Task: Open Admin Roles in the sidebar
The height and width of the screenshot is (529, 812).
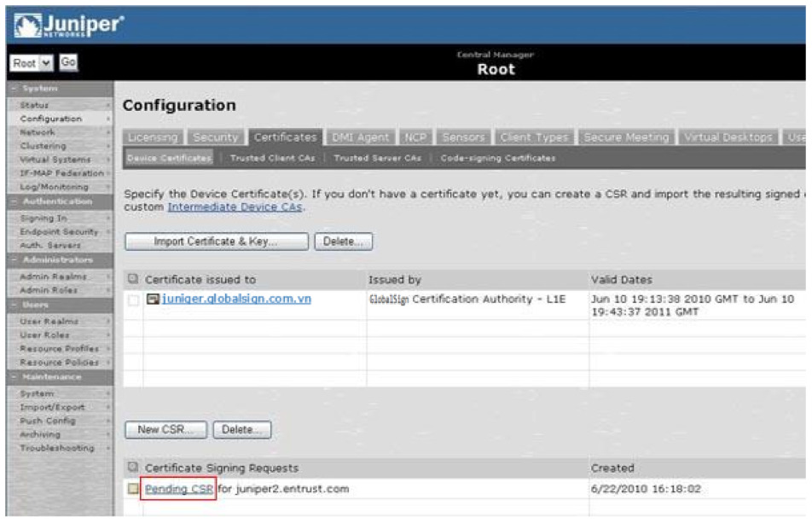Action: [x=49, y=290]
